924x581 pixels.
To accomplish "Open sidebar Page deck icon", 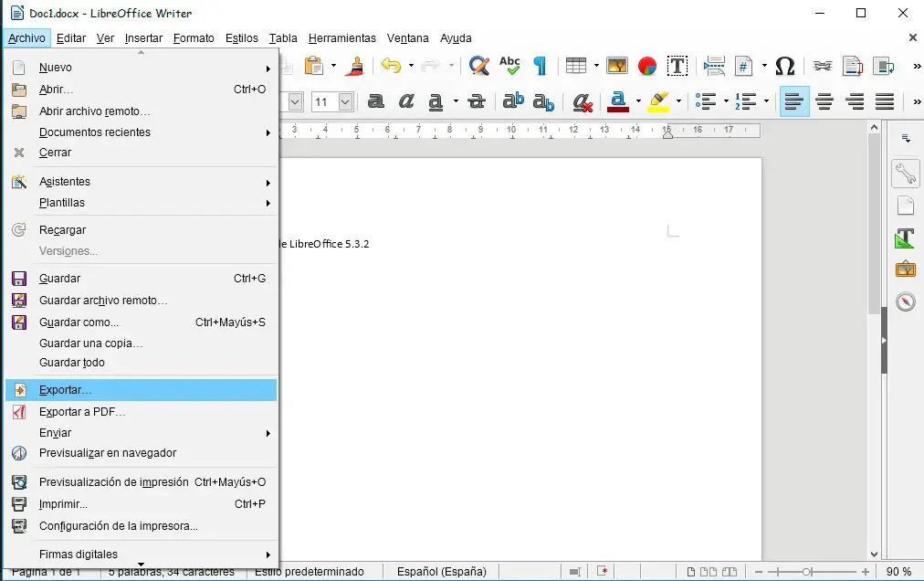I will [905, 206].
